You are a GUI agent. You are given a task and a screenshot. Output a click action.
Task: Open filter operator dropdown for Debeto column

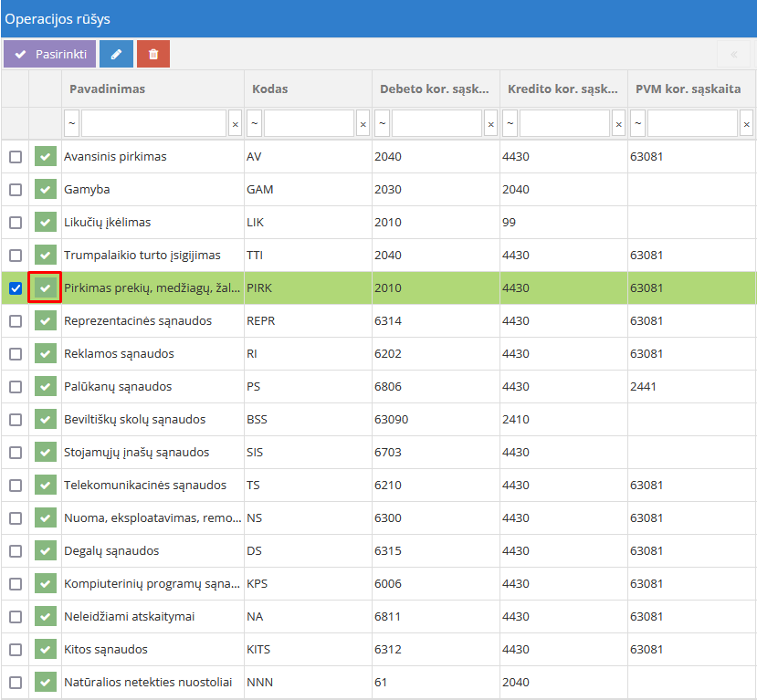[x=383, y=123]
